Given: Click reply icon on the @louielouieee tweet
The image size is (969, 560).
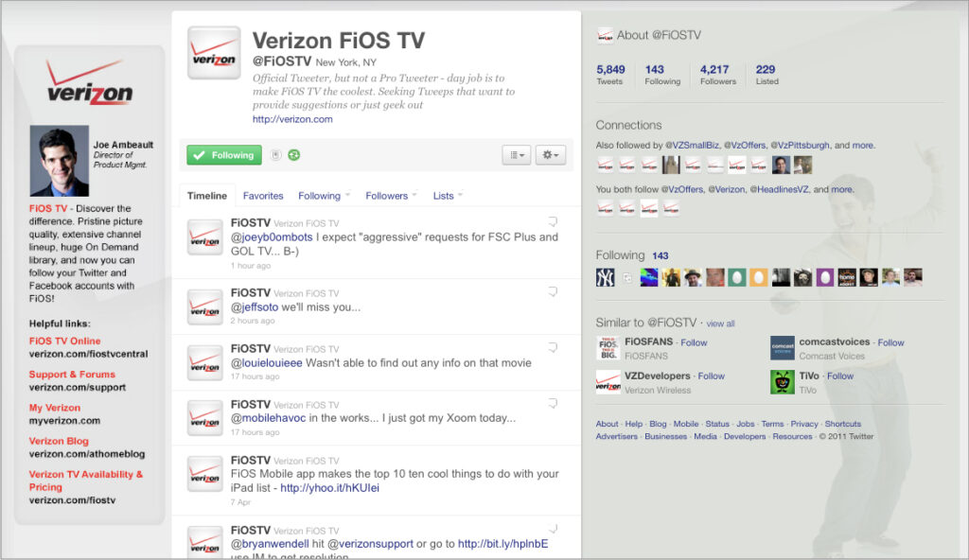Looking at the screenshot, I should tap(553, 347).
